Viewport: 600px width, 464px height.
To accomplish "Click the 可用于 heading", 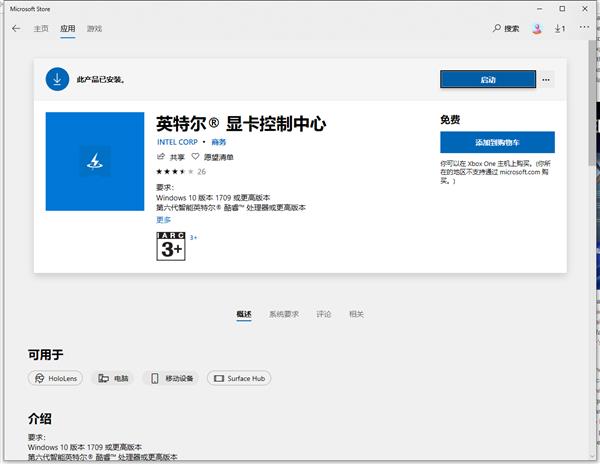I will [x=46, y=355].
